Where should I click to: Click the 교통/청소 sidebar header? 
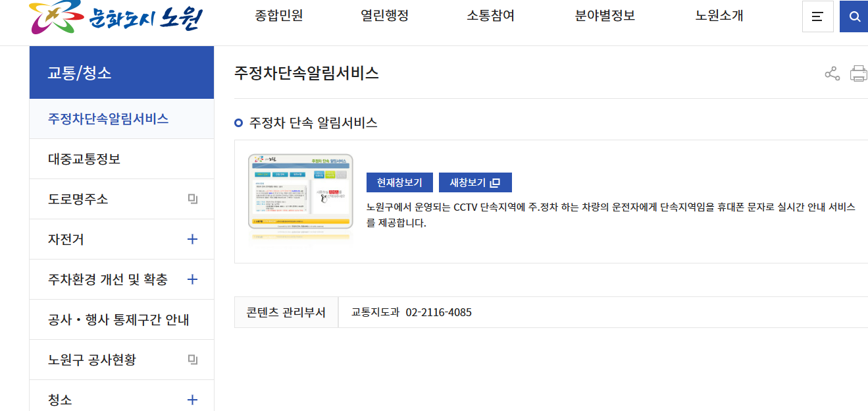(x=122, y=72)
